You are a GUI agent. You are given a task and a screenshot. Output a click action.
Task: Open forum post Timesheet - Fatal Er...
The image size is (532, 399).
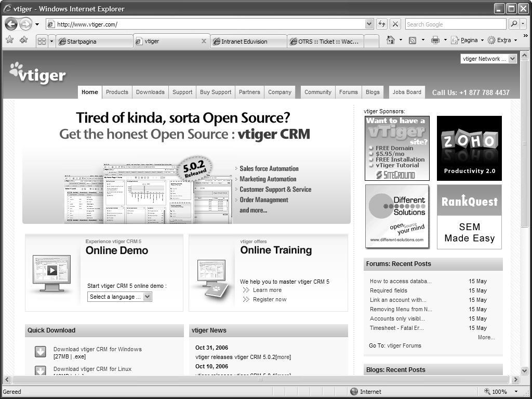[396, 328]
